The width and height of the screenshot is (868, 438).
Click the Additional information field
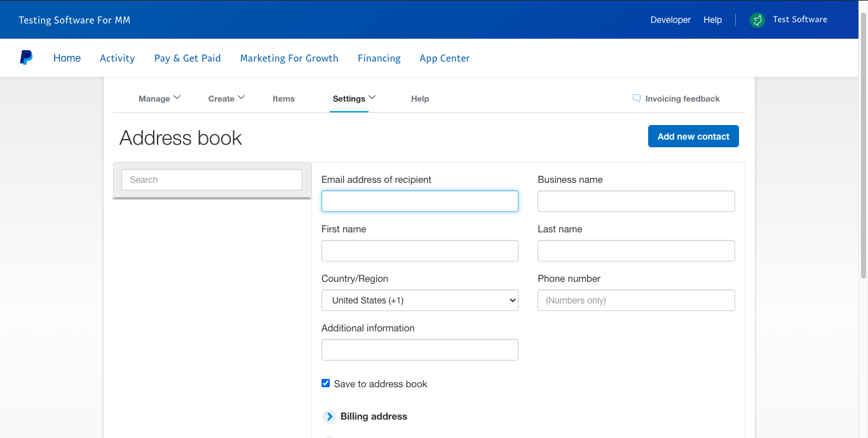point(420,350)
